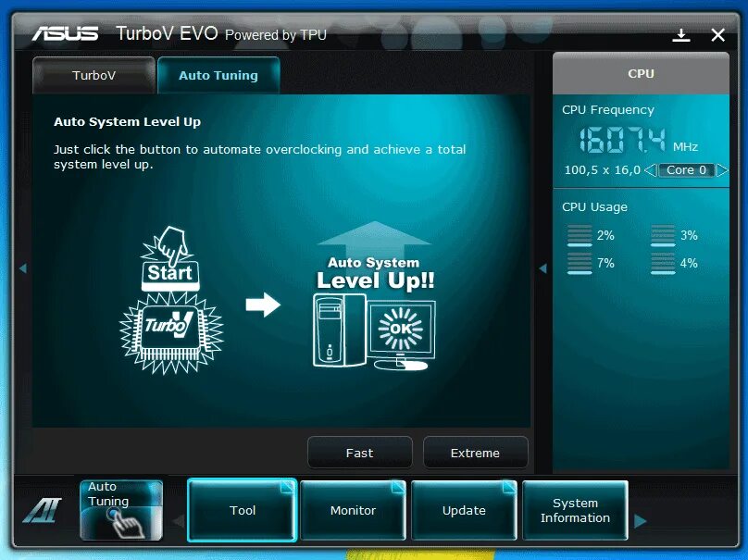Click the Update button corner expand icon
This screenshot has width=748, height=560.
(509, 487)
